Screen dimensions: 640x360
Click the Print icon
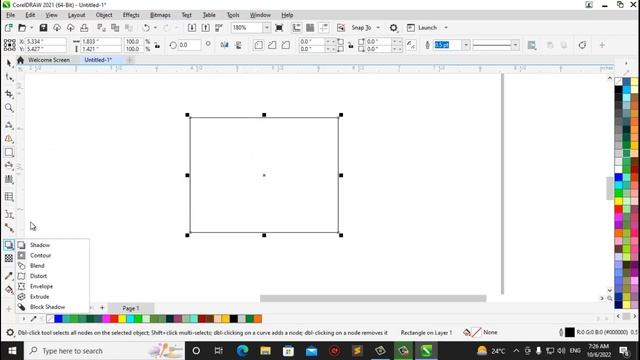coord(84,28)
